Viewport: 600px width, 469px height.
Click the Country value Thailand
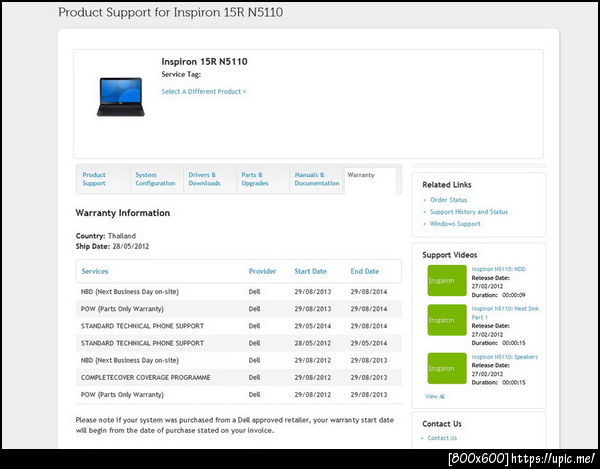tap(122, 236)
